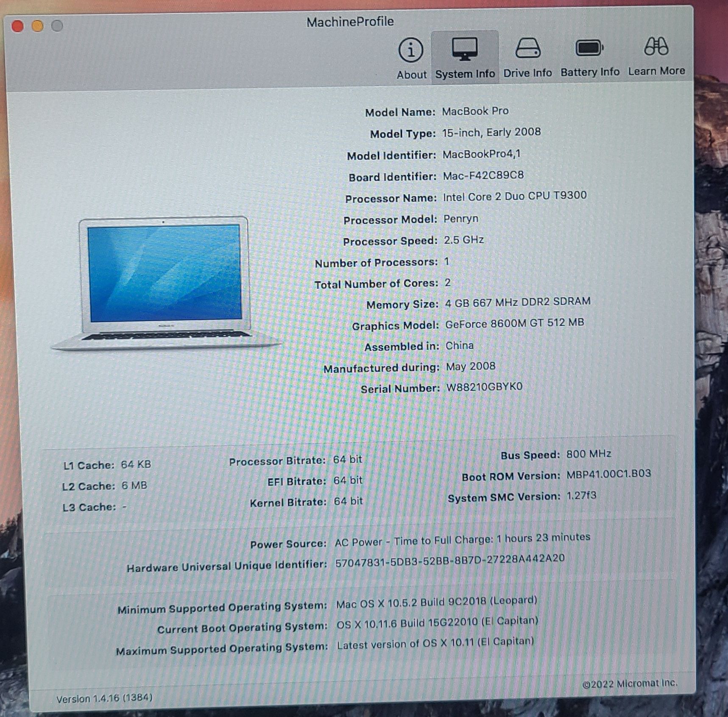Click the GeForce 8600M GT graphics value
This screenshot has width=728, height=717.
tap(514, 323)
